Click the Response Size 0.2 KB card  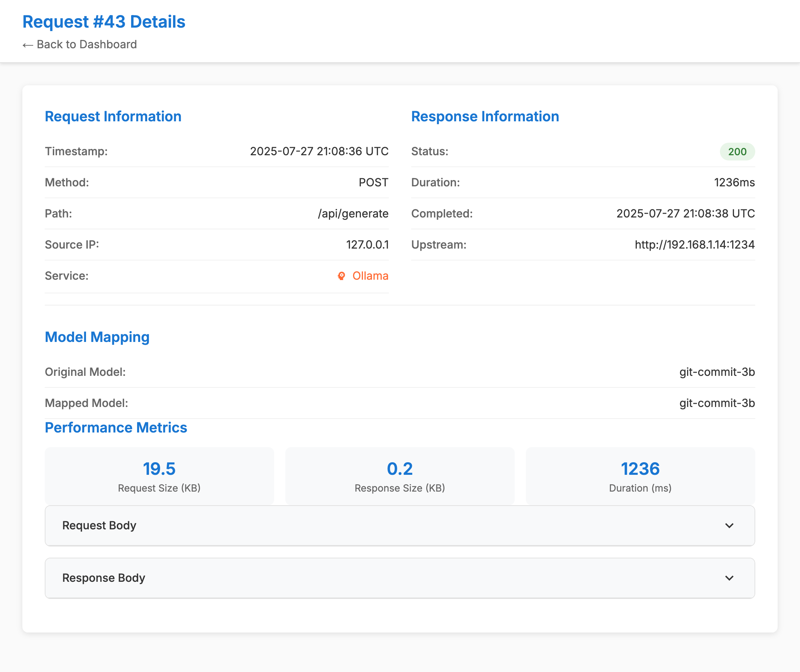[x=400, y=476]
